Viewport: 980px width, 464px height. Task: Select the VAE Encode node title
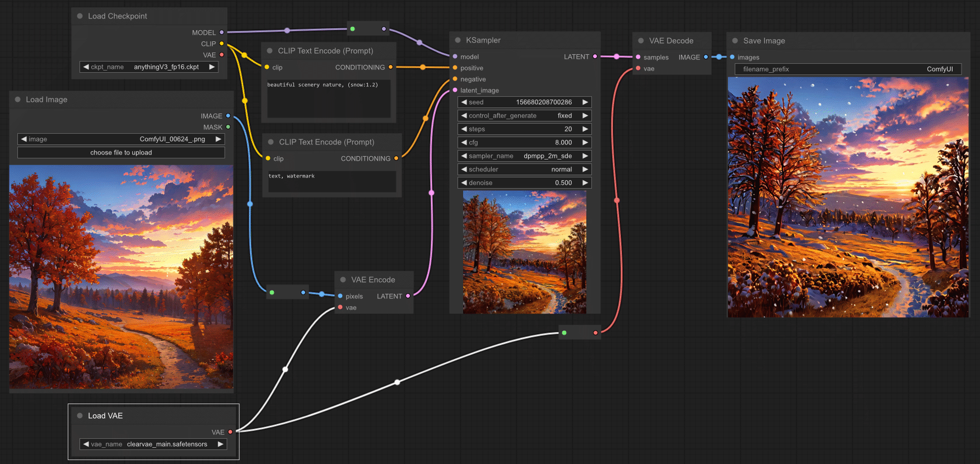coord(373,280)
